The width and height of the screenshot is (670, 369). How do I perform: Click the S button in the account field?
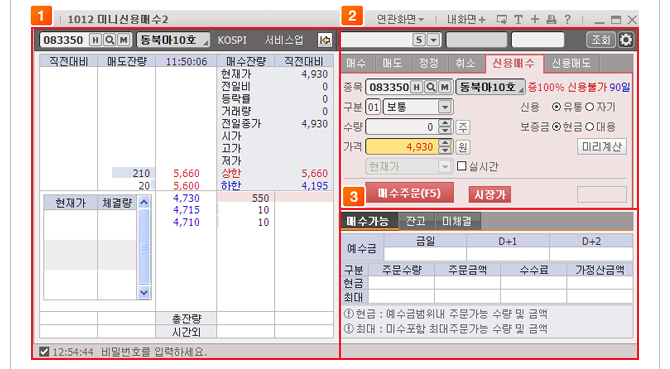(419, 40)
